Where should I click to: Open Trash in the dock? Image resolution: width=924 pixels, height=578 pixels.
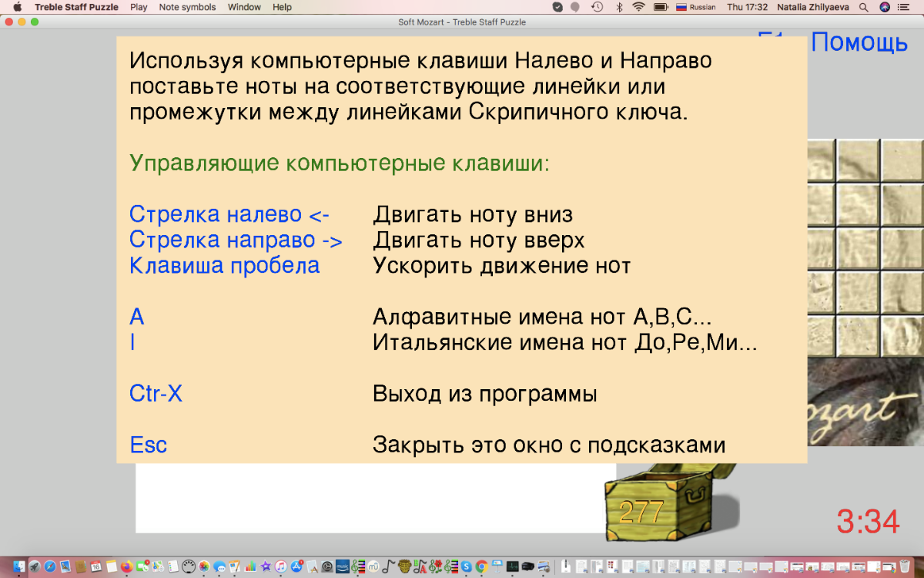(x=905, y=567)
